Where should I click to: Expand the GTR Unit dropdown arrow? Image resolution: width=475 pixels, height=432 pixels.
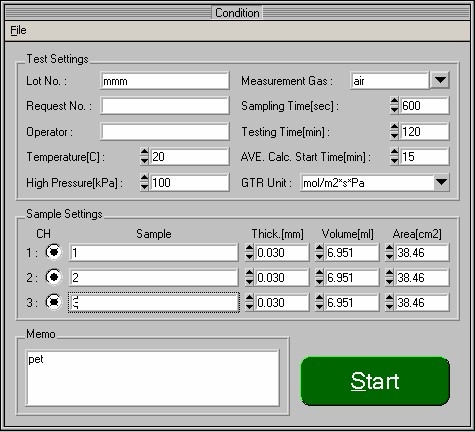(x=441, y=182)
